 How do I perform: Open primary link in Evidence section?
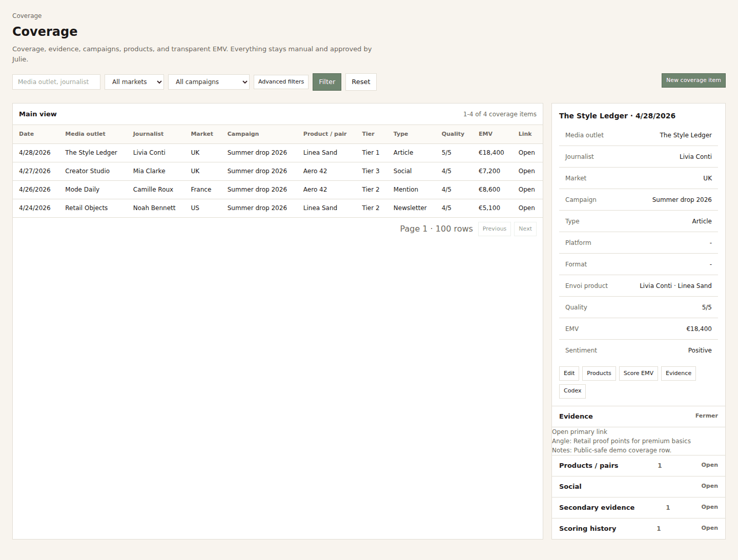coord(580,432)
